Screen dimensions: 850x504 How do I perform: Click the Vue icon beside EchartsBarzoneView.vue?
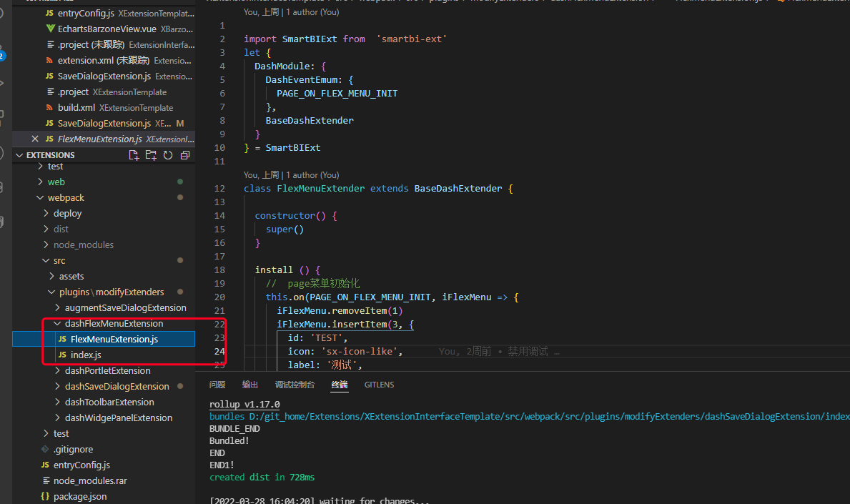(x=51, y=29)
